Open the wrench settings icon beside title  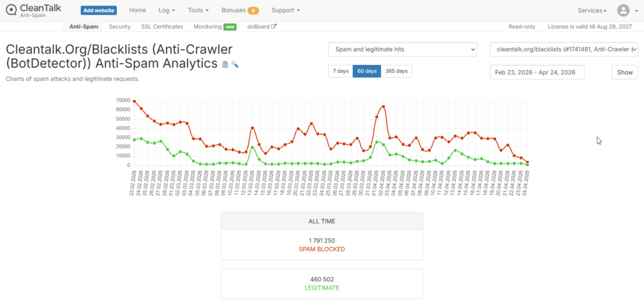pos(235,64)
